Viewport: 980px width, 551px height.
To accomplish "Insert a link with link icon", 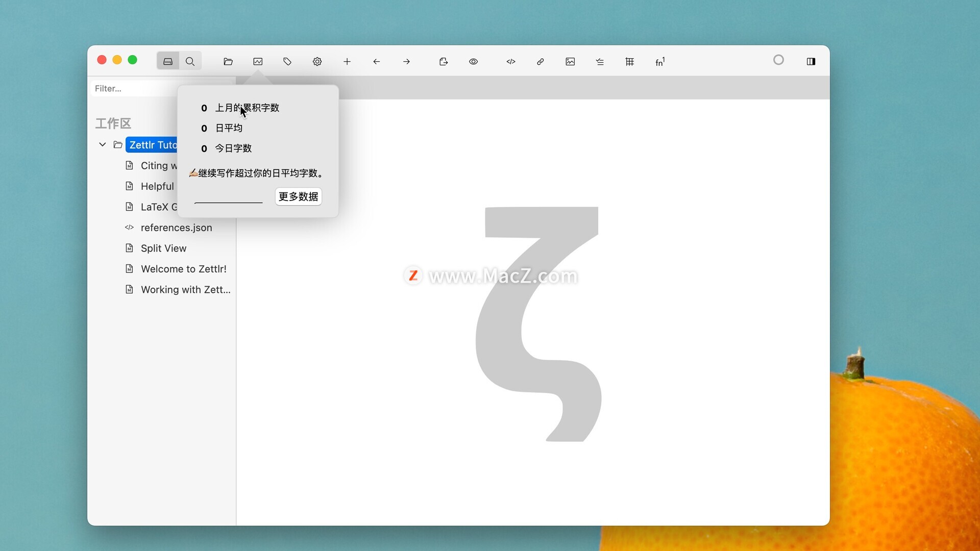I will [541, 62].
